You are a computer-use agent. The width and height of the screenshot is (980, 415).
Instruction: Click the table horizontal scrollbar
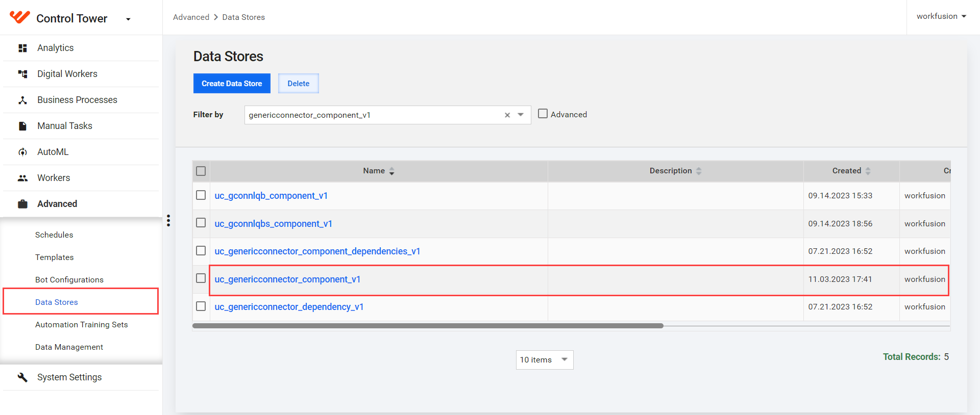coord(428,326)
